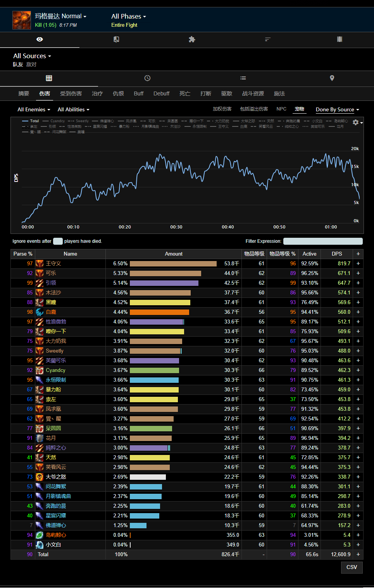
Task: Switch to the 治疗 healing tab
Action: (97, 93)
